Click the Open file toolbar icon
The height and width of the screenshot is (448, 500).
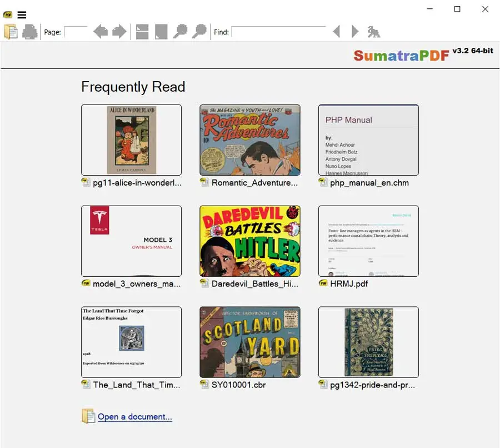(11, 32)
